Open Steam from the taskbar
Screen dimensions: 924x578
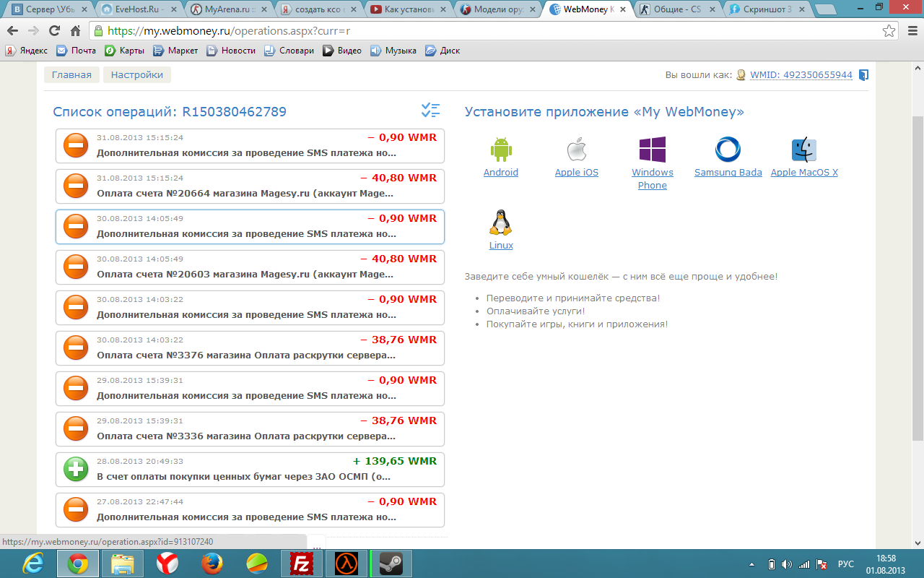[391, 564]
